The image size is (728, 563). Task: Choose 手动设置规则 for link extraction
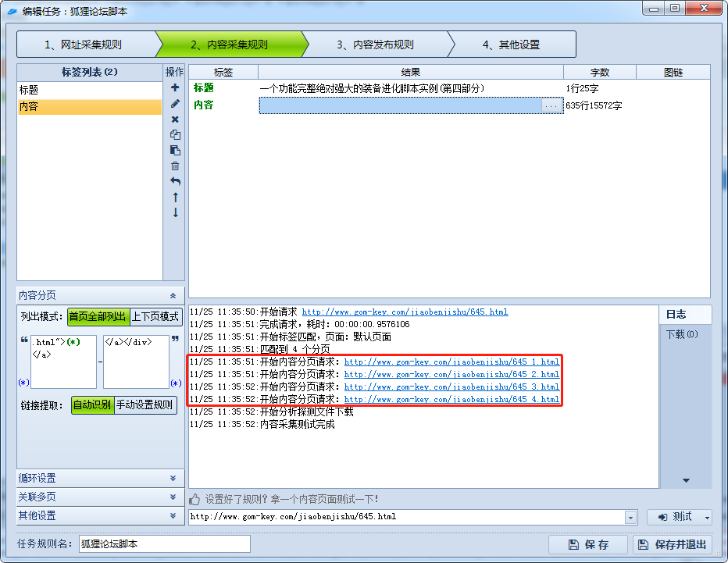coord(145,405)
